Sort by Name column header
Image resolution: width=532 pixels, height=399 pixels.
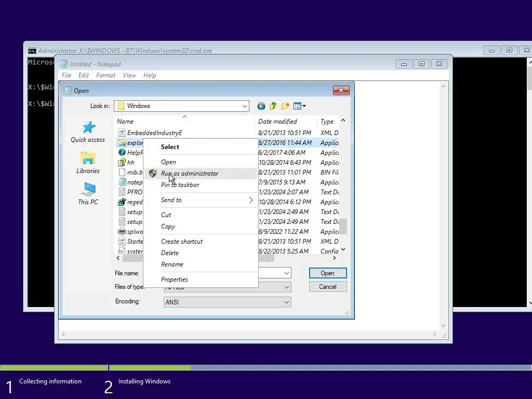184,122
